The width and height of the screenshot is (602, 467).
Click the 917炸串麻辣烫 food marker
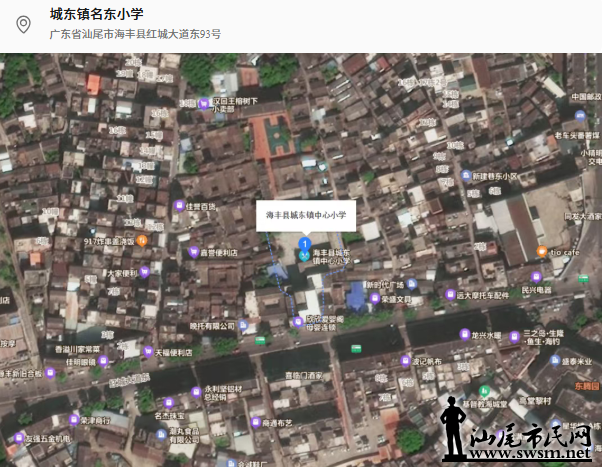(x=143, y=241)
